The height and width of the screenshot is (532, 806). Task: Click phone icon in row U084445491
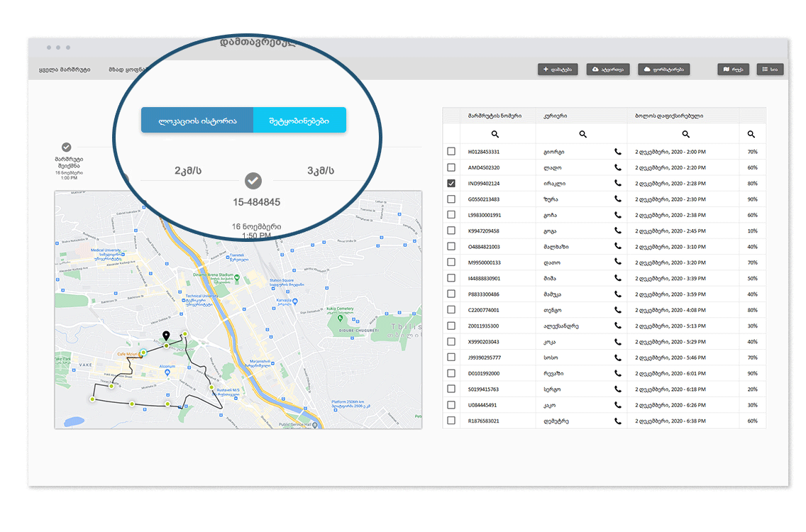tap(617, 405)
